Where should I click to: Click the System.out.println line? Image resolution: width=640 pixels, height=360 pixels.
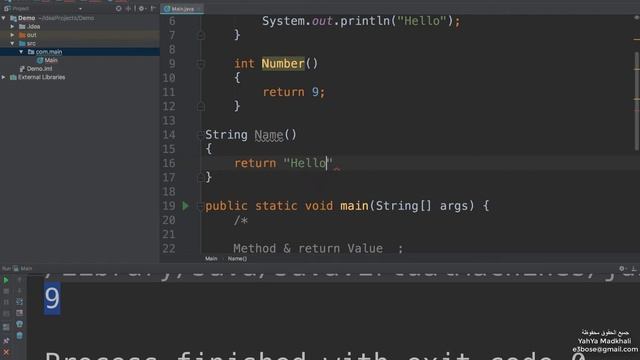(x=361, y=21)
